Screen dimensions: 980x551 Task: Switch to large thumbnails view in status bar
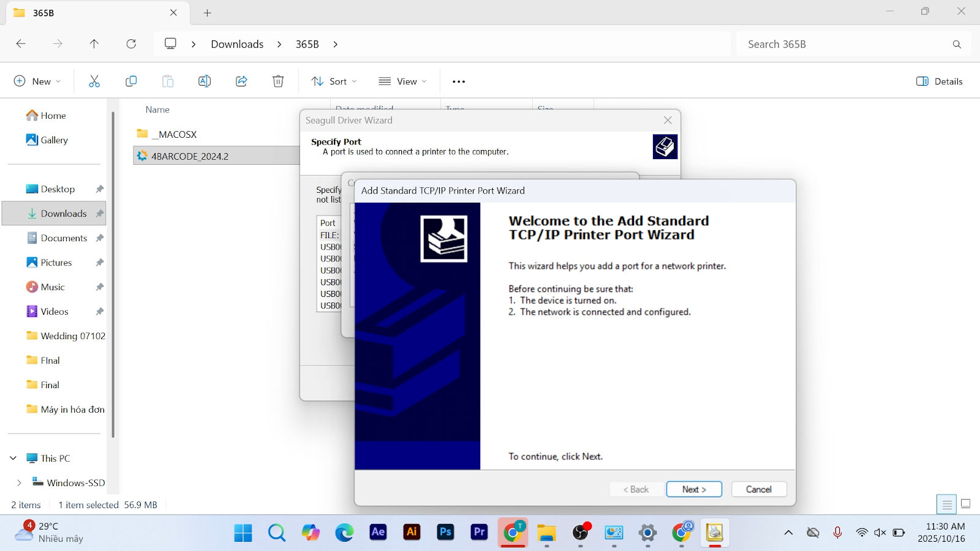click(x=966, y=504)
